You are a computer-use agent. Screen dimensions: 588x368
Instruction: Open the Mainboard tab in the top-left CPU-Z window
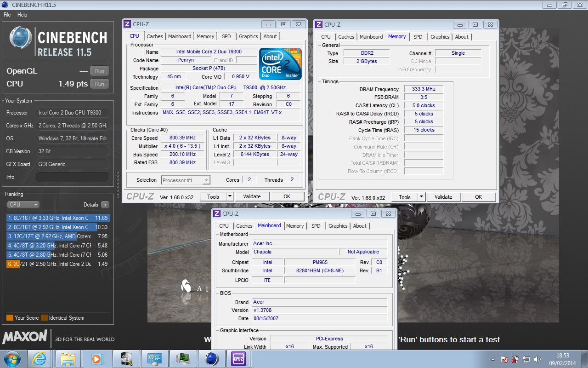pyautogui.click(x=180, y=36)
